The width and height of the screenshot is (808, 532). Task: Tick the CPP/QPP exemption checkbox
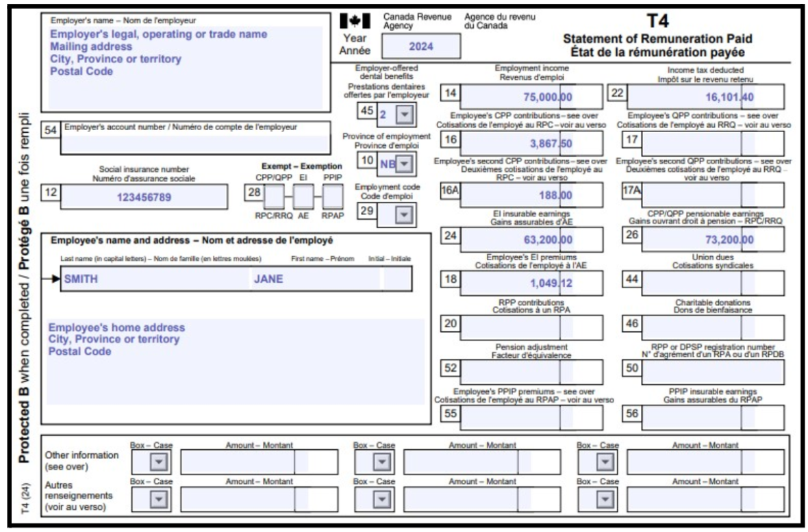coord(274,197)
